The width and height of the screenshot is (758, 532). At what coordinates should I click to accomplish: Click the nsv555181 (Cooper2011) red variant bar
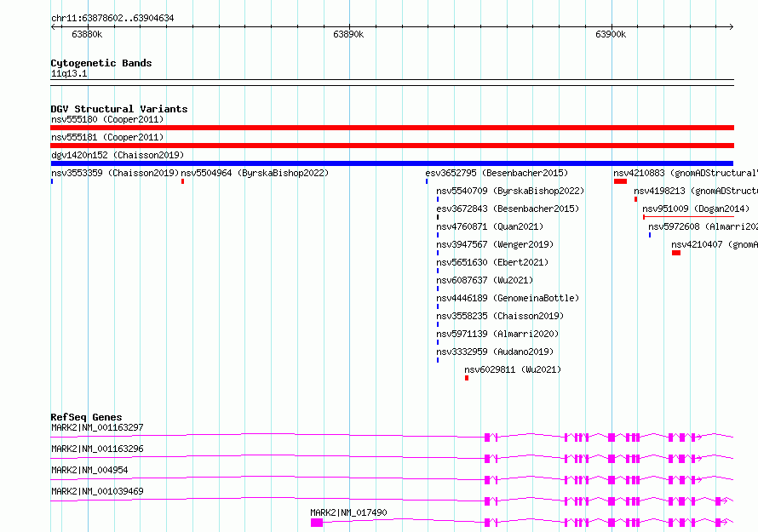392,146
